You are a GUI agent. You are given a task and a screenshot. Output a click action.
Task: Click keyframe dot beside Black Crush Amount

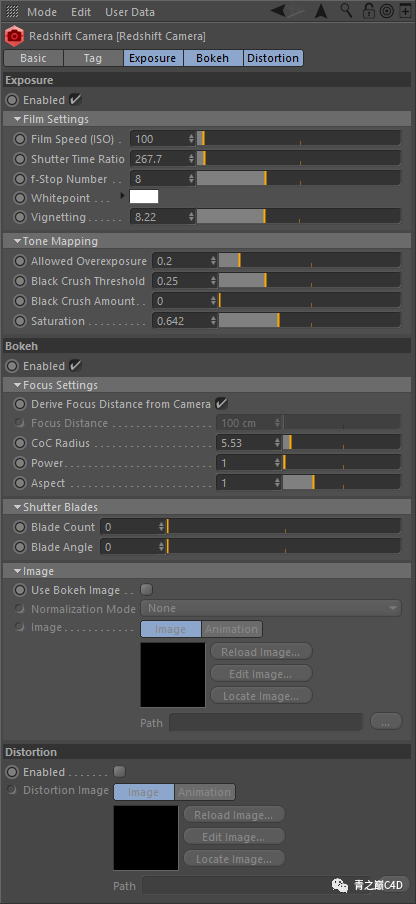tap(21, 301)
